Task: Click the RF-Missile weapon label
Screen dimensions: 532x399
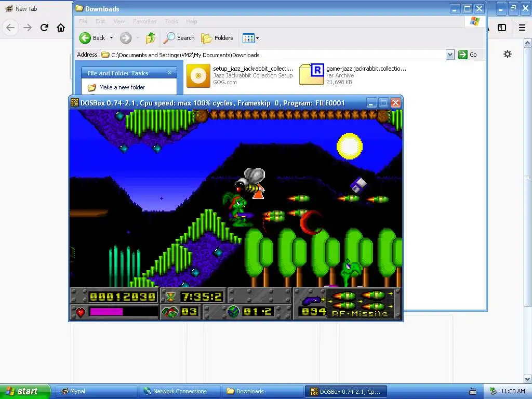Action: [x=360, y=314]
